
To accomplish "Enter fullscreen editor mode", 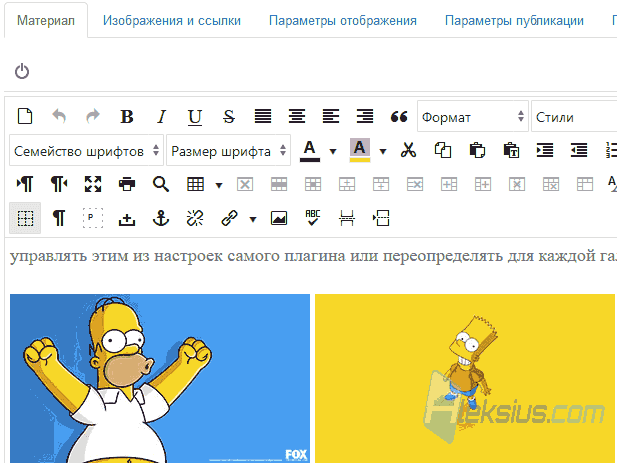I will coord(93,184).
